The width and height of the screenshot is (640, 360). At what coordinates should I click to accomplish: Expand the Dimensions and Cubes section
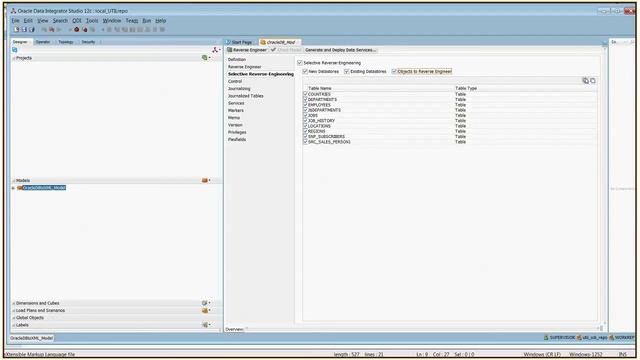coord(13,304)
